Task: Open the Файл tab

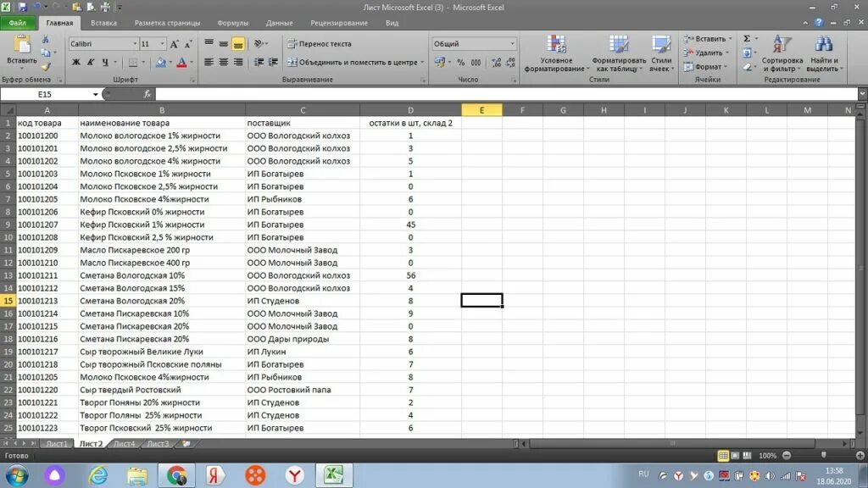Action: (18, 23)
